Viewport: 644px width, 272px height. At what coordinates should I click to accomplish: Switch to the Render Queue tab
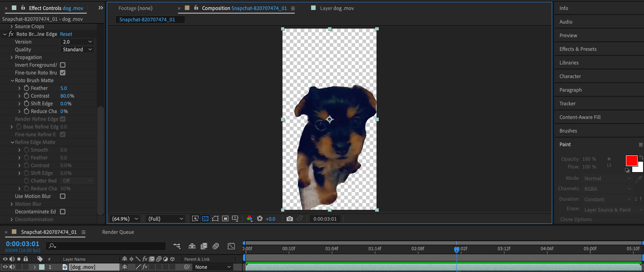pyautogui.click(x=118, y=232)
